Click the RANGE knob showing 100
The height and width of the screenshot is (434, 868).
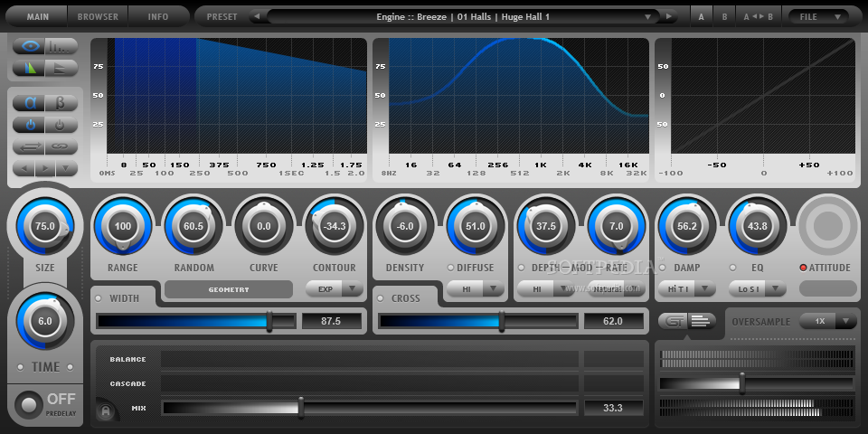[123, 226]
